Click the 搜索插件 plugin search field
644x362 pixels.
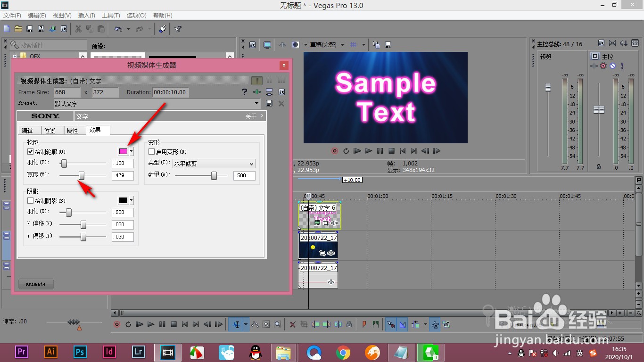[x=48, y=45]
